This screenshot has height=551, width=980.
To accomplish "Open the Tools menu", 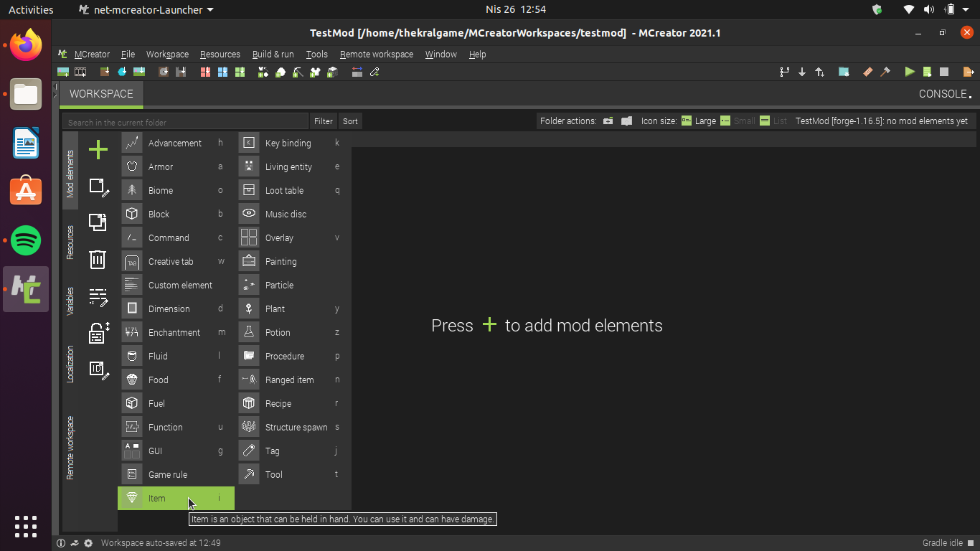I will [x=316, y=55].
